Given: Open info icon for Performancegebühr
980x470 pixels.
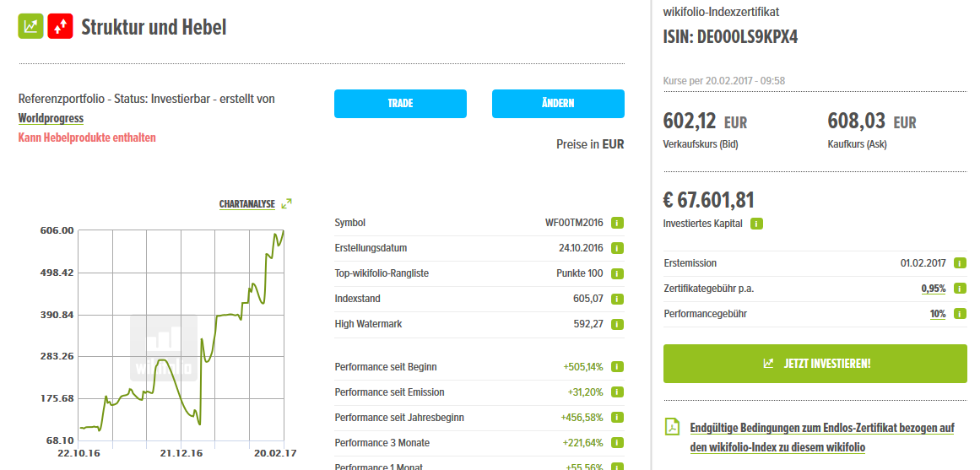Looking at the screenshot, I should [x=960, y=314].
